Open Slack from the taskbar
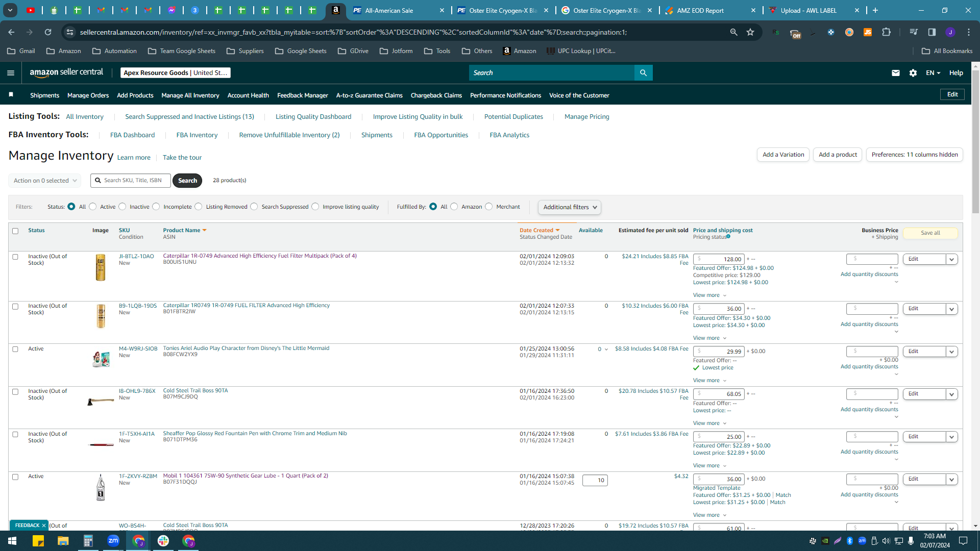Image resolution: width=980 pixels, height=551 pixels. [163, 541]
